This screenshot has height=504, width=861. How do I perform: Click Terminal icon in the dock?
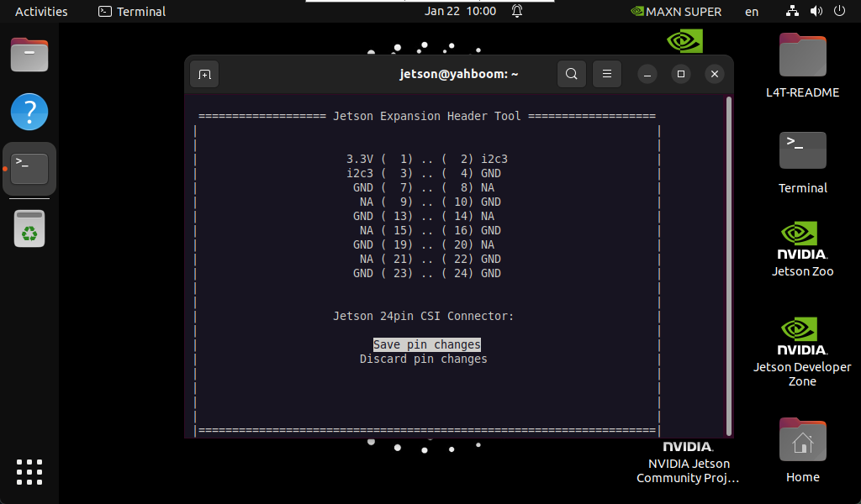[29, 168]
